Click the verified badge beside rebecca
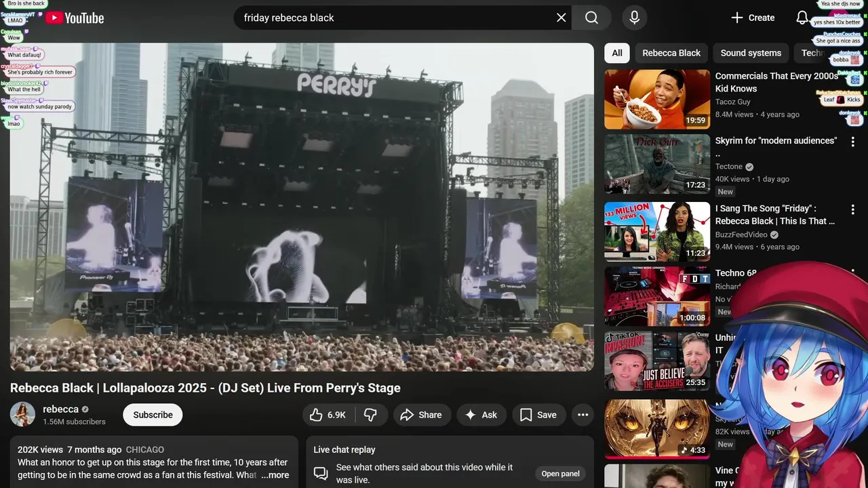The height and width of the screenshot is (488, 868). (x=85, y=409)
